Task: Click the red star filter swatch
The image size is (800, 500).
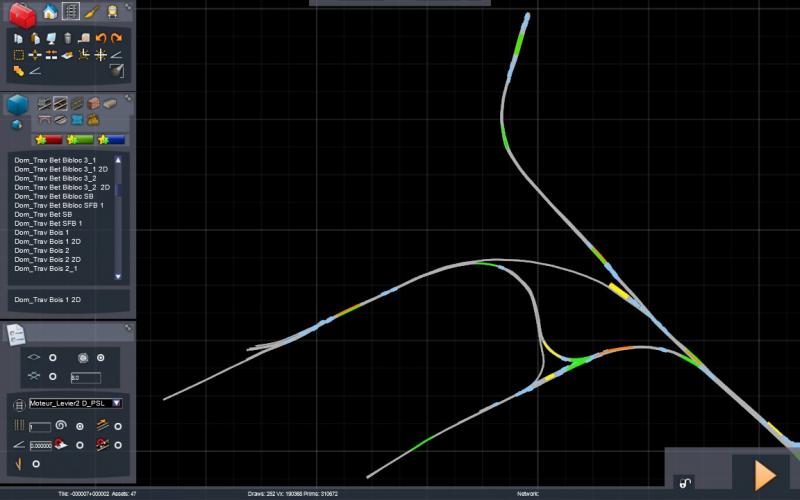Action: [48, 139]
